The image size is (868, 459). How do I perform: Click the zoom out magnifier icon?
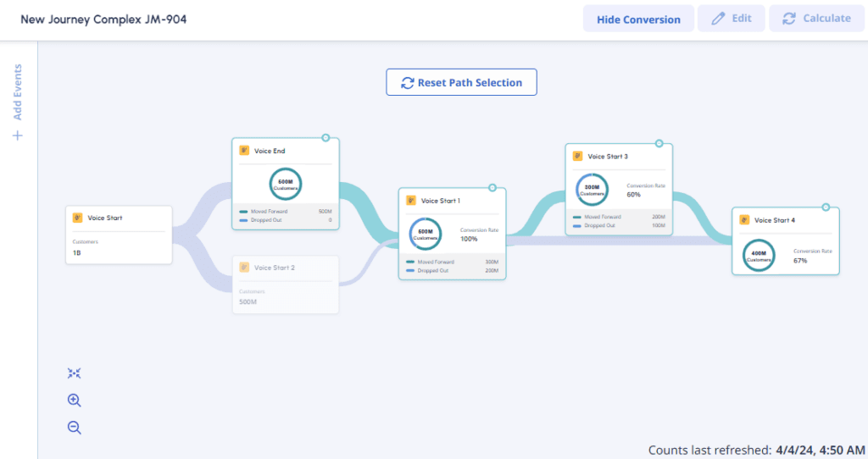coord(74,428)
